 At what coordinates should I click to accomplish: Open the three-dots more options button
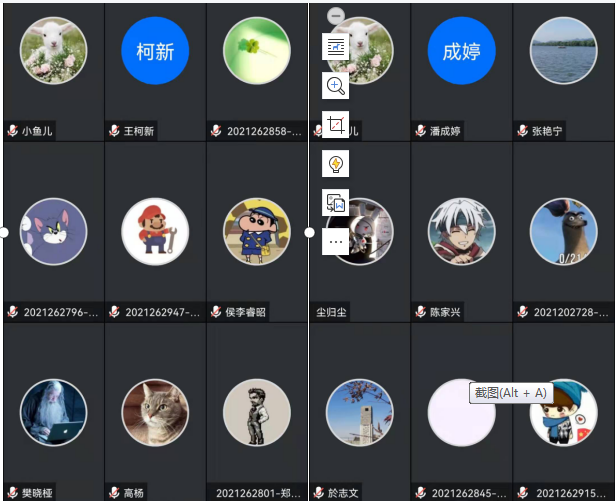(x=336, y=241)
